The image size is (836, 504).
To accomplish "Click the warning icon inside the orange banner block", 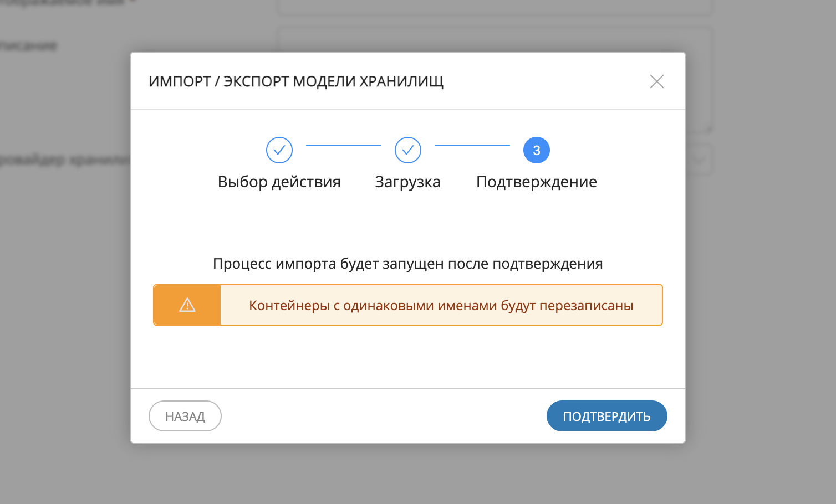I will (187, 305).
